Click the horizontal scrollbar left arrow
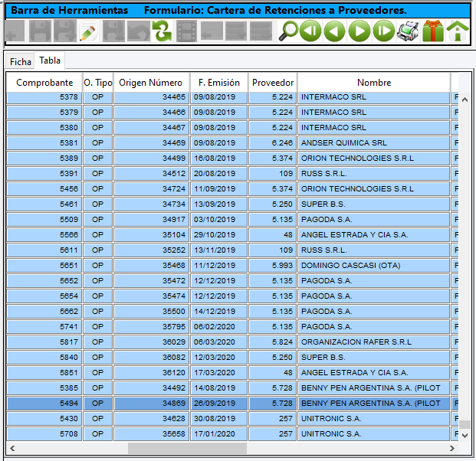Image resolution: width=476 pixels, height=461 pixels. pos(12,448)
